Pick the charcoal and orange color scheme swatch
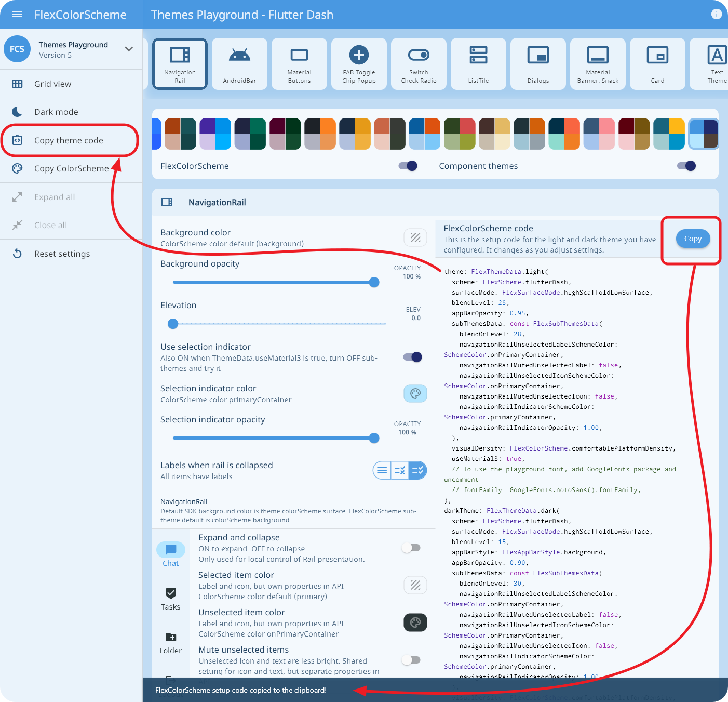The image size is (728, 702). pos(319,134)
